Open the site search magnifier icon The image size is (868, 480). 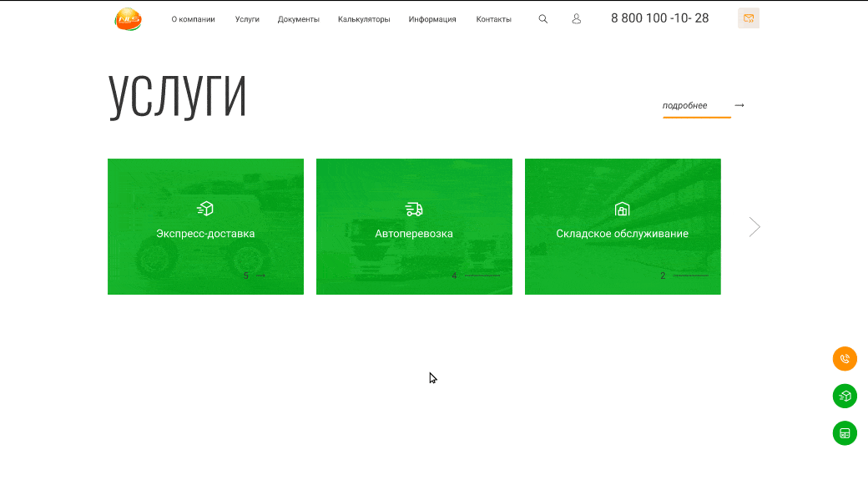(543, 19)
